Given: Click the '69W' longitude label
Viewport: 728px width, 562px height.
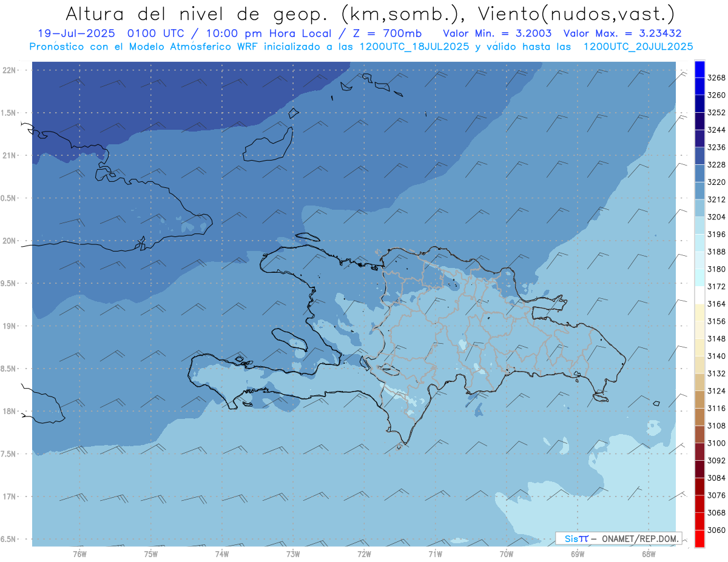Looking at the screenshot, I should pos(578,554).
